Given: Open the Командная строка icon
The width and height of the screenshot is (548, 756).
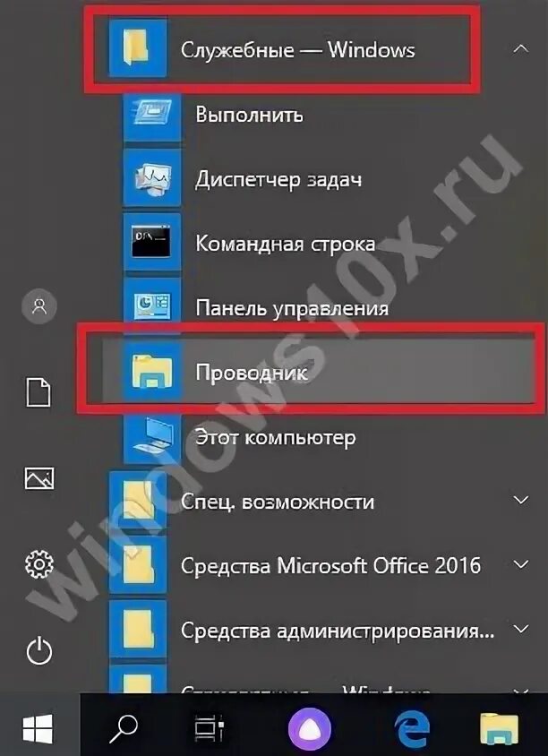Looking at the screenshot, I should click(152, 243).
